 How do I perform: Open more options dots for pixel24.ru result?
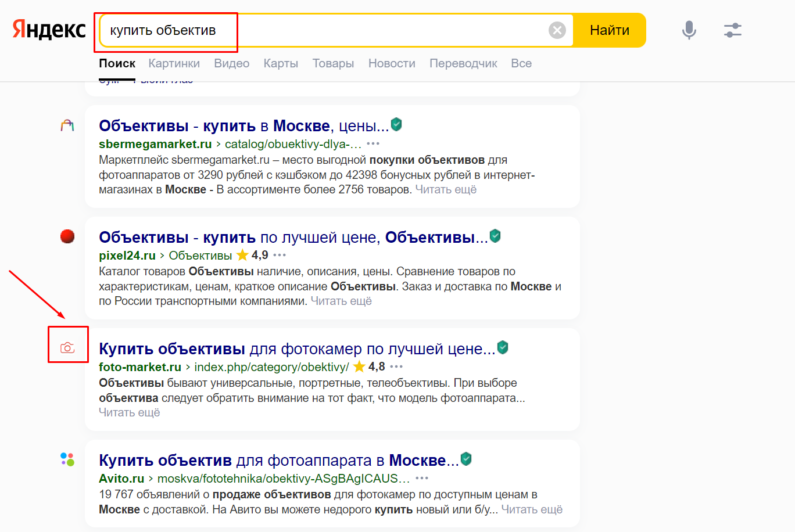pos(280,255)
